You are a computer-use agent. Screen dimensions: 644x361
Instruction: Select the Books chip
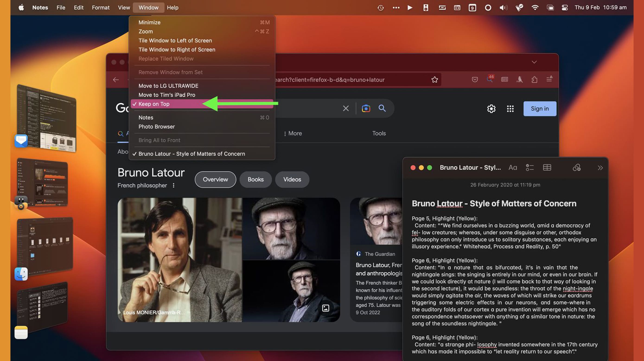coord(255,179)
